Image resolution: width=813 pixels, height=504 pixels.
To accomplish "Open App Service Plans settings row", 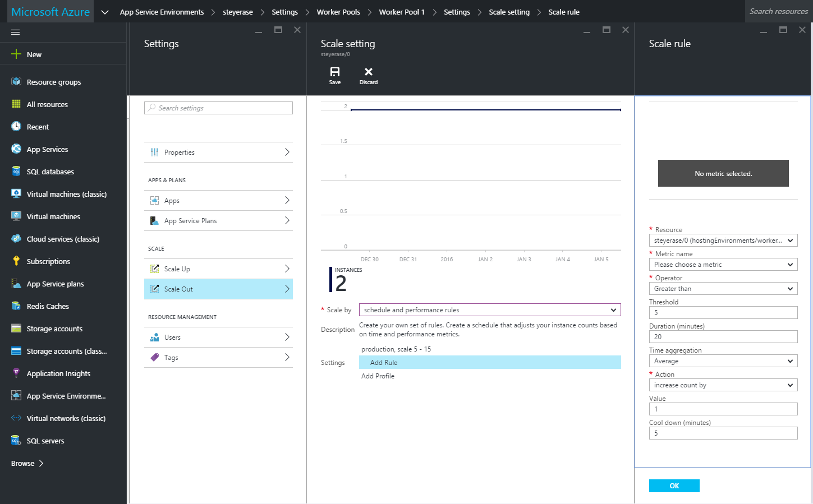I will click(x=218, y=220).
